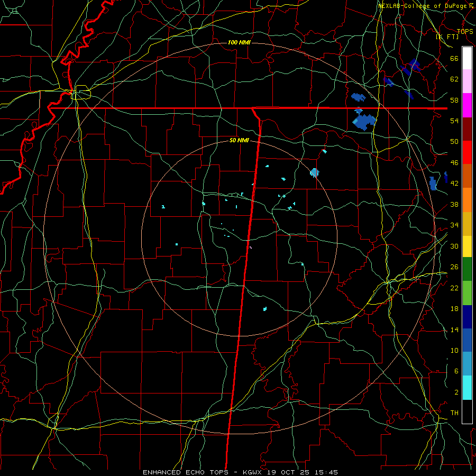Click the gold 38 kft legend swatch
Image resolution: width=476 pixels, height=476 pixels.
pyautogui.click(x=467, y=224)
